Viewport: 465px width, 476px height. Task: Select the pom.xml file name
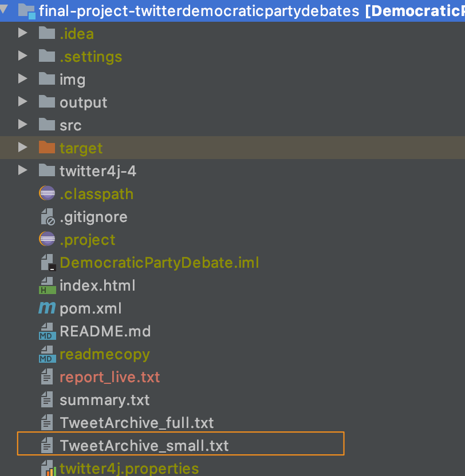pos(90,309)
